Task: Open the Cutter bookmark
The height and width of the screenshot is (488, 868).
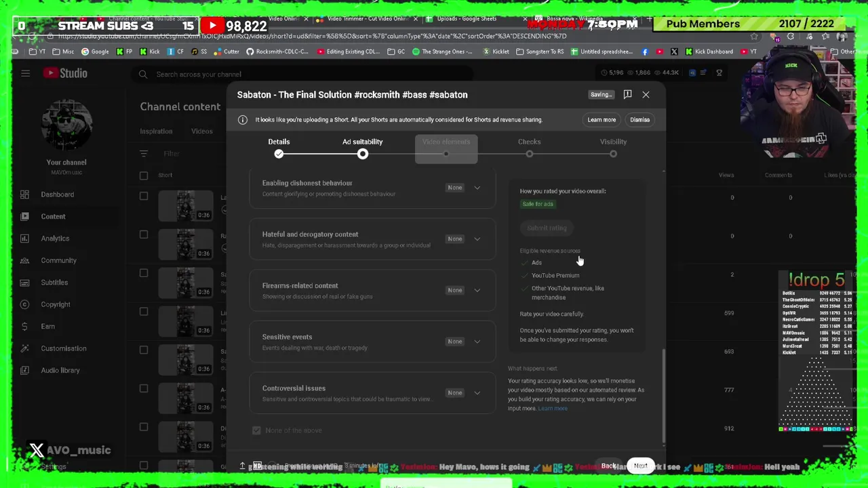Action: click(x=226, y=52)
